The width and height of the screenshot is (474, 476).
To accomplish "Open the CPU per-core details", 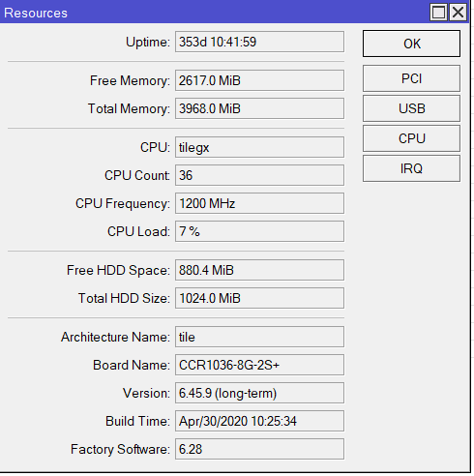I will [x=411, y=138].
